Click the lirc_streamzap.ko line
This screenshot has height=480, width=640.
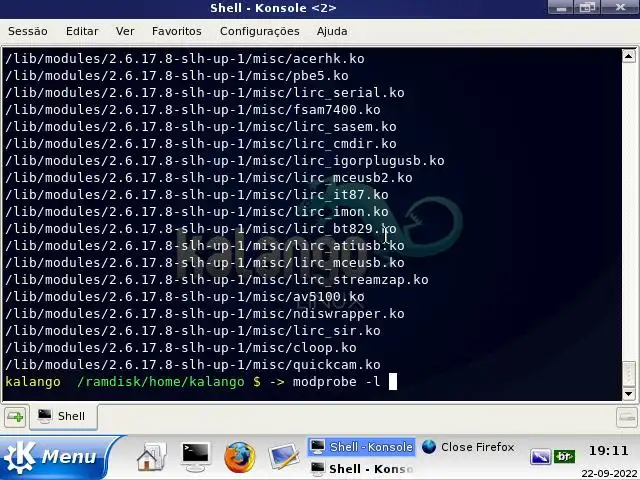[x=217, y=280]
